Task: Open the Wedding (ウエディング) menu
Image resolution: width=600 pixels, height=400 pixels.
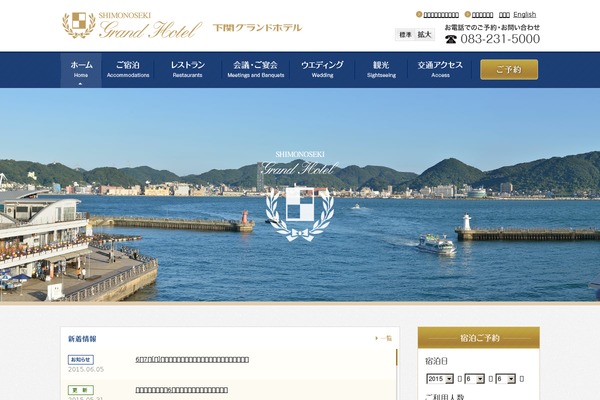Action: 322,70
